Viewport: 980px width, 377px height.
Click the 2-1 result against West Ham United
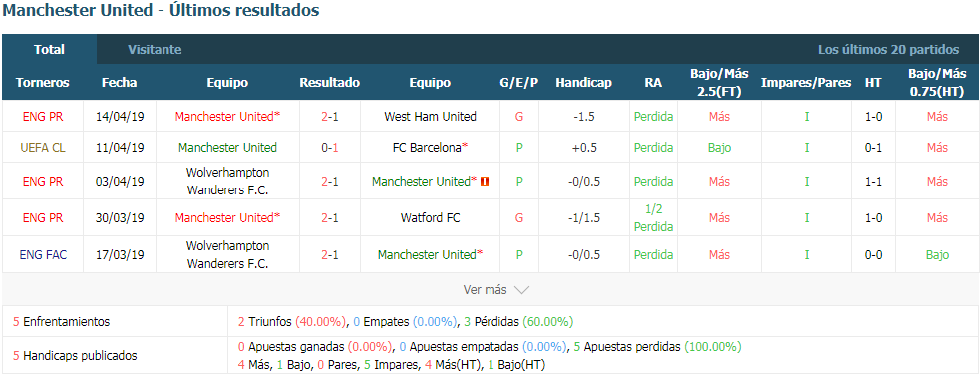pos(329,117)
